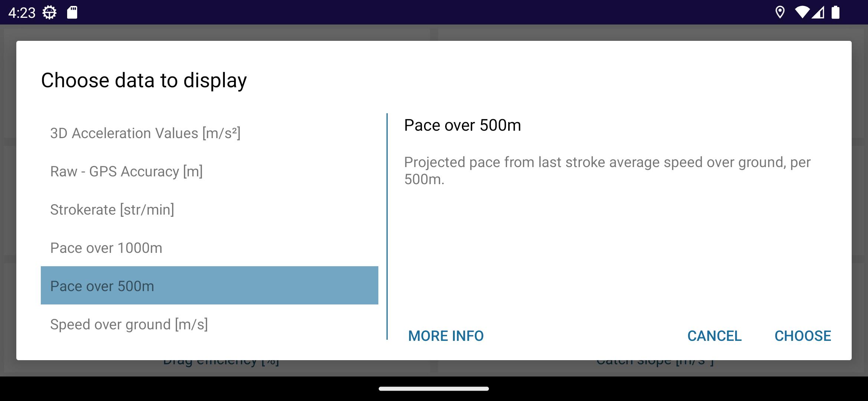Tap cellular signal icon in status bar
The image size is (868, 401).
click(818, 12)
